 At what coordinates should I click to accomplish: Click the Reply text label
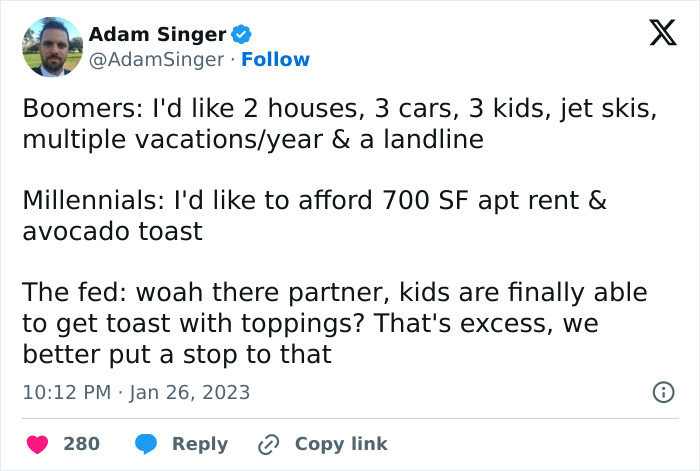pos(200,443)
